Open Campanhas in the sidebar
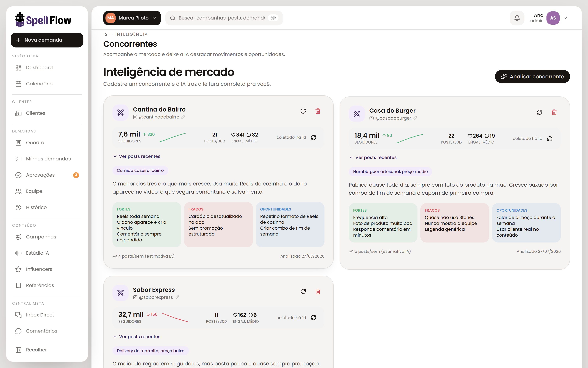Viewport: 588px width, 368px height. 47,237
